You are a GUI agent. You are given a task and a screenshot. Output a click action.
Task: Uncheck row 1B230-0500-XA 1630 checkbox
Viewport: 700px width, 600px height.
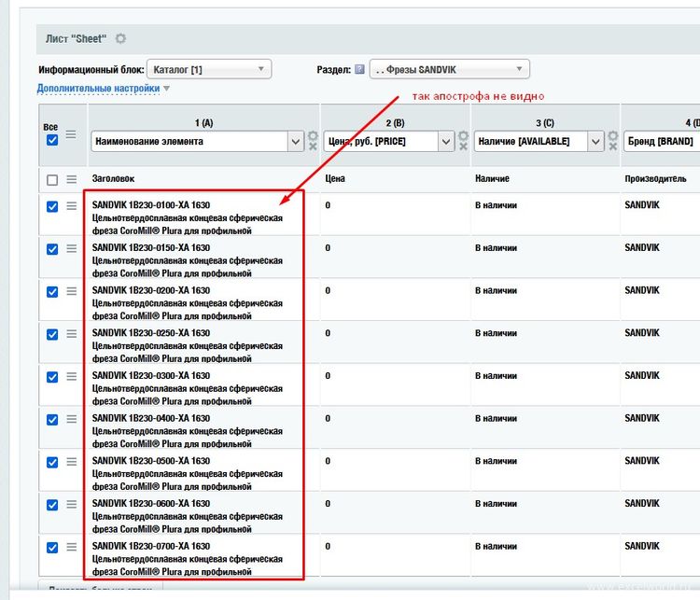pos(52,463)
